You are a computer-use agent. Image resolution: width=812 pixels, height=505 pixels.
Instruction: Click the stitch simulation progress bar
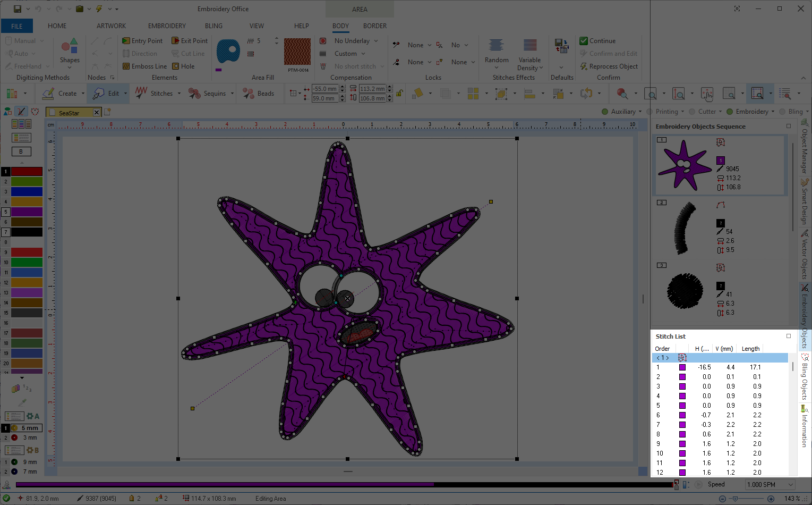[x=344, y=485]
